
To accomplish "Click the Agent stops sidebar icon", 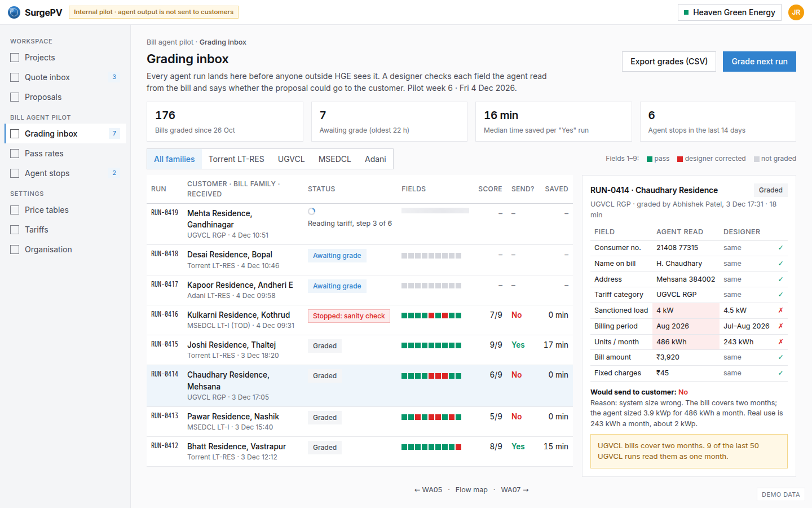I will [x=15, y=173].
